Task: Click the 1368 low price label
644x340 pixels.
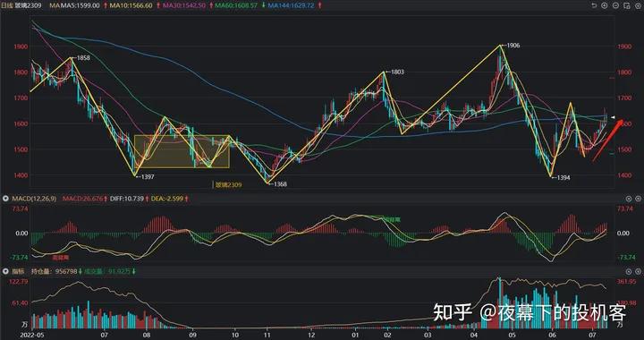Action: point(280,184)
